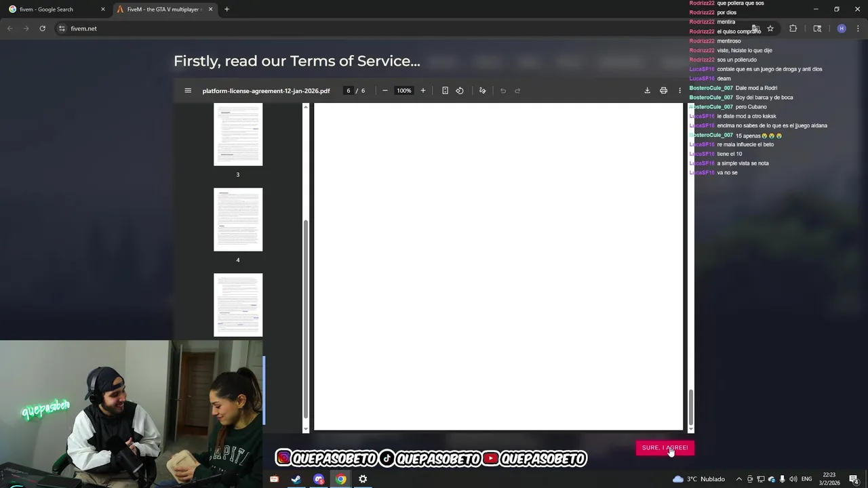Open Settings gear in taskbar
This screenshot has height=488, width=868.
(x=363, y=479)
